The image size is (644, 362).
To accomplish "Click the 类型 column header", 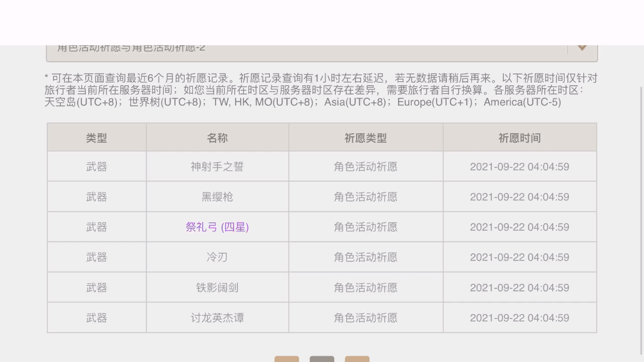I will point(97,138).
